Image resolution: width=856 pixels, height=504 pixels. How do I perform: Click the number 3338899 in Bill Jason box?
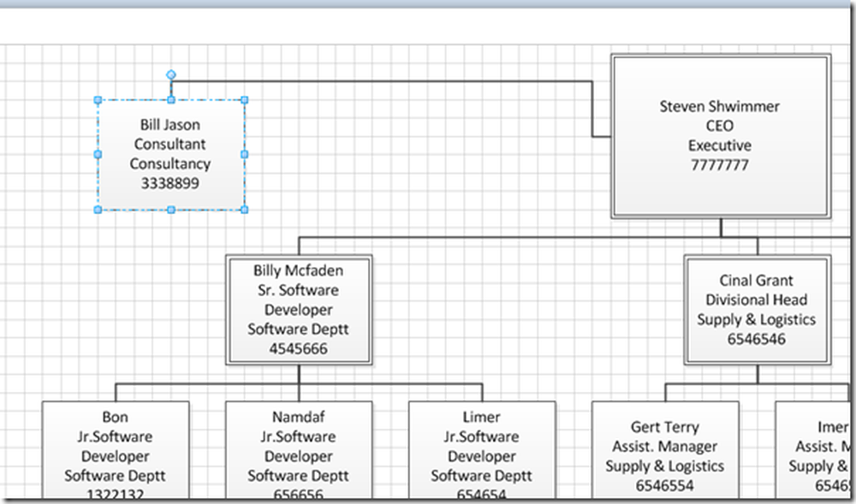[x=170, y=183]
